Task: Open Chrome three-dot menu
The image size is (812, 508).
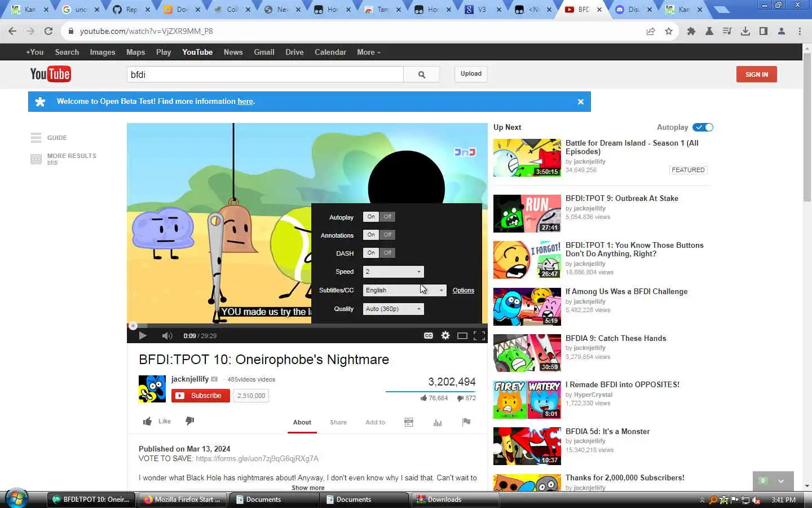Action: coord(800,31)
